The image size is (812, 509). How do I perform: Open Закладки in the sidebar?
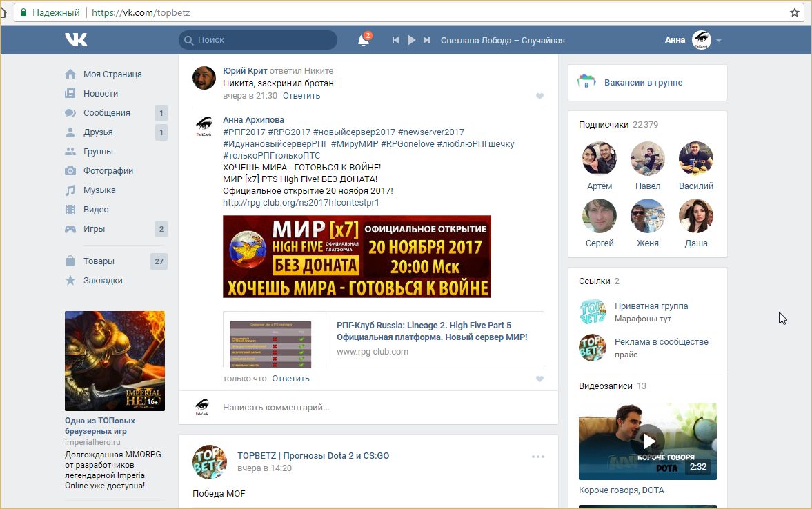[x=103, y=280]
